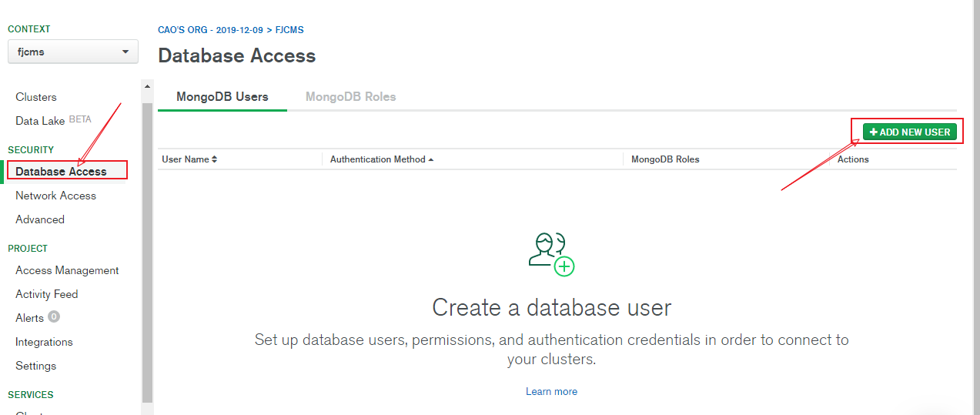Click the sidebar scroll-up arrow
The image size is (980, 415).
pos(148,86)
